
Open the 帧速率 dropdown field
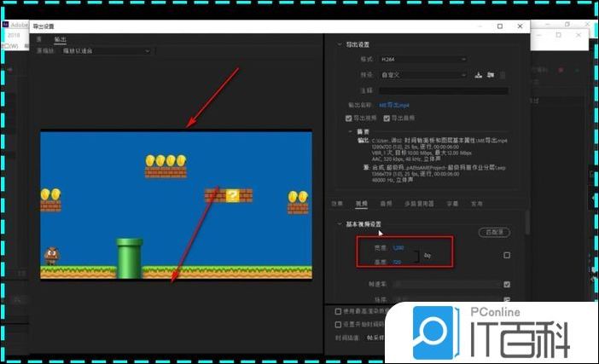coord(447,284)
